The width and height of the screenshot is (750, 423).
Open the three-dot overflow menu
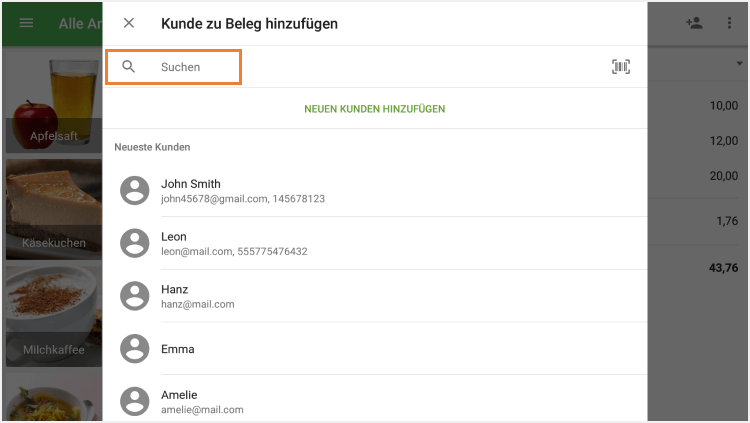click(729, 23)
